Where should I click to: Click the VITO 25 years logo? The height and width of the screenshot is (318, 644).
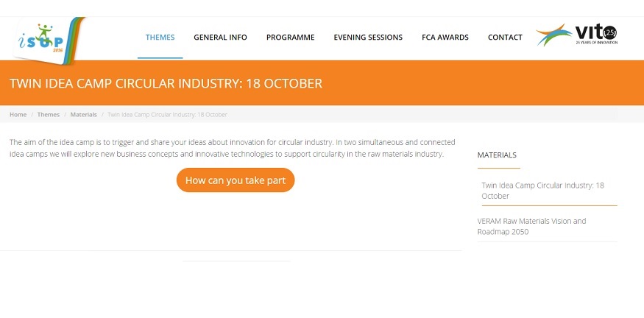coord(576,35)
